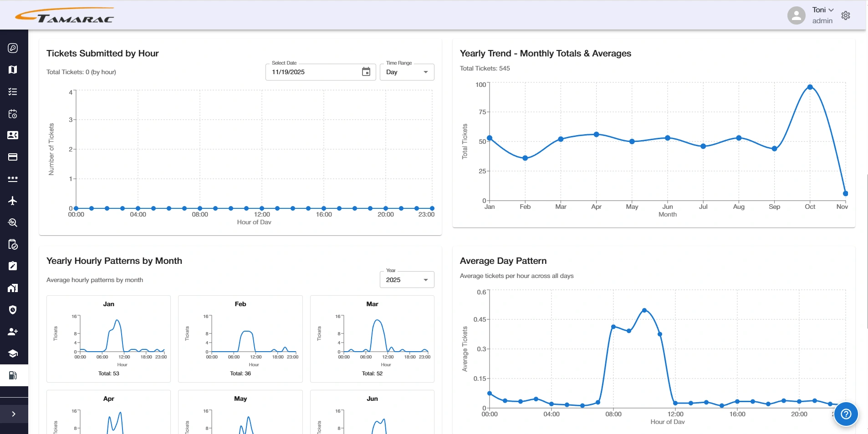Click the Tamarac logo

[x=65, y=15]
